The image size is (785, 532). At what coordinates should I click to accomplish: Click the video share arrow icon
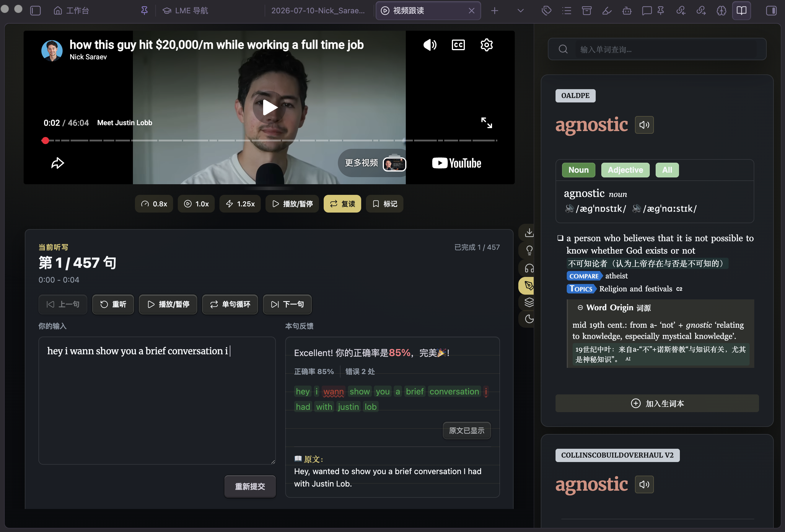click(x=57, y=163)
